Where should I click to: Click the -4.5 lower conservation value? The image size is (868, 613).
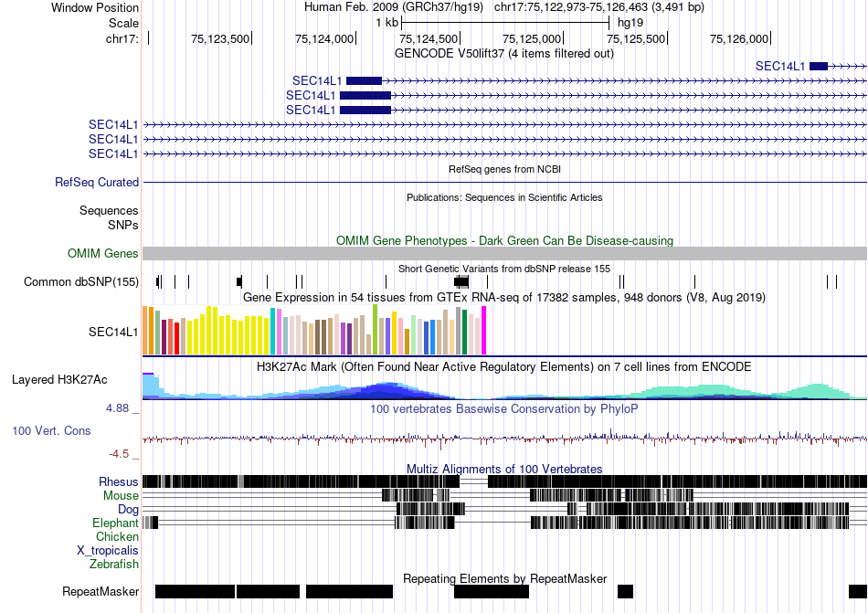point(119,454)
